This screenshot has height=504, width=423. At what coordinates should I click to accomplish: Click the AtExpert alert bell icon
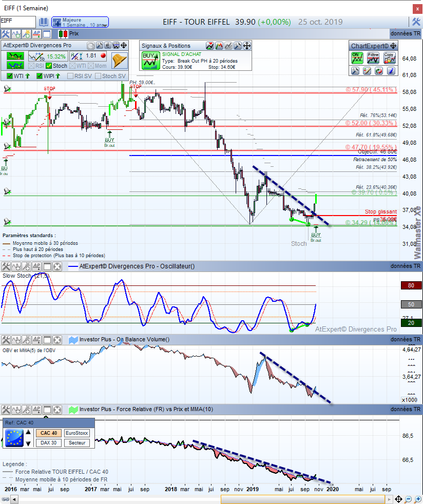(119, 61)
